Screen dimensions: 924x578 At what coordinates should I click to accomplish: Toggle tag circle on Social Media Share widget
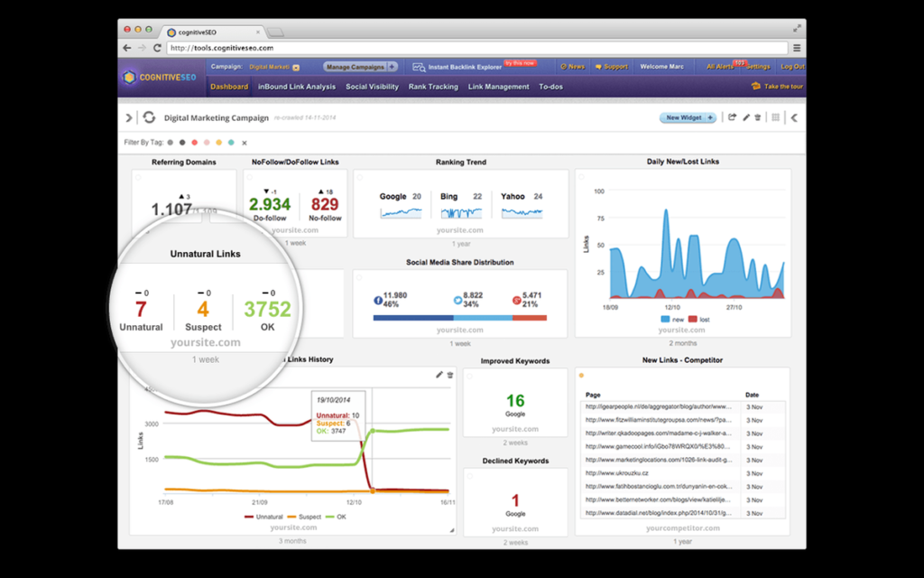pyautogui.click(x=359, y=277)
